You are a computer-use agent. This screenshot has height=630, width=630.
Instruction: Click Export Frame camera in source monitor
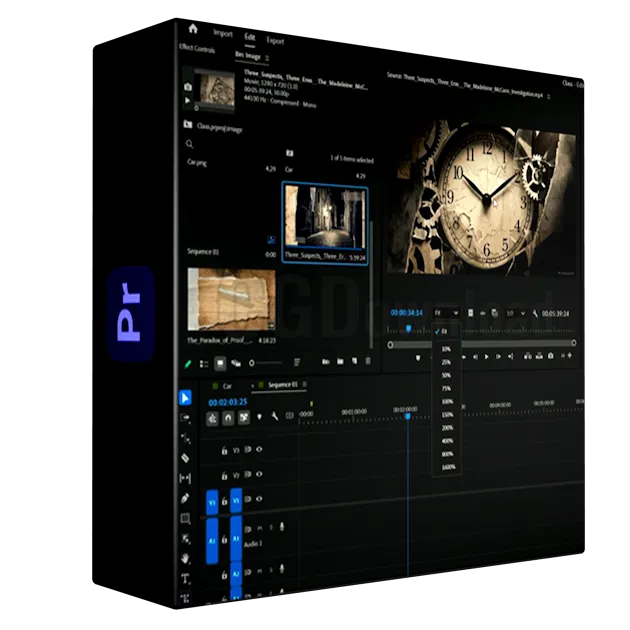coord(551,356)
